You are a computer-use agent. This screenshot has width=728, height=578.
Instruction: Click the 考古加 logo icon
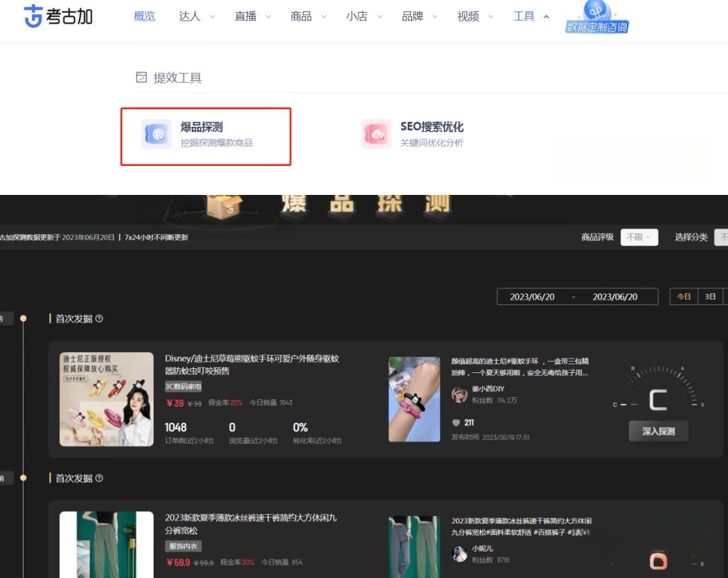click(32, 16)
